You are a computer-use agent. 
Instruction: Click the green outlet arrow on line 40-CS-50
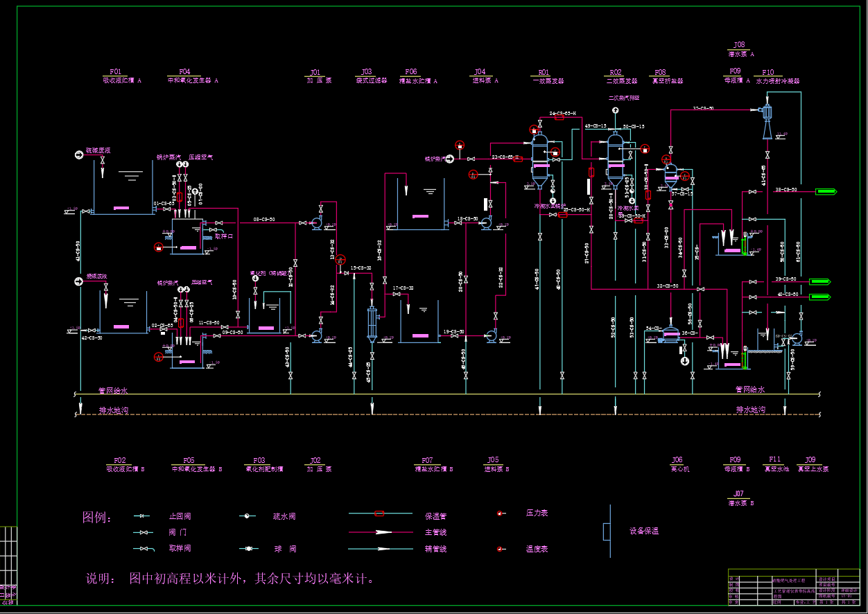tap(821, 297)
